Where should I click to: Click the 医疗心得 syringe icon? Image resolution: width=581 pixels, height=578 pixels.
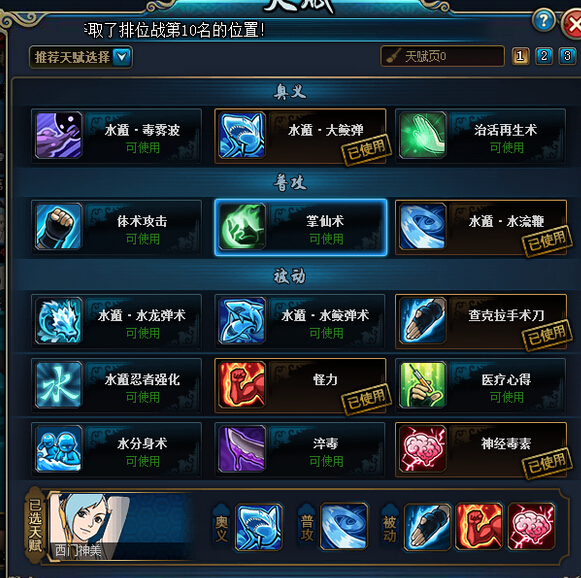pos(422,385)
